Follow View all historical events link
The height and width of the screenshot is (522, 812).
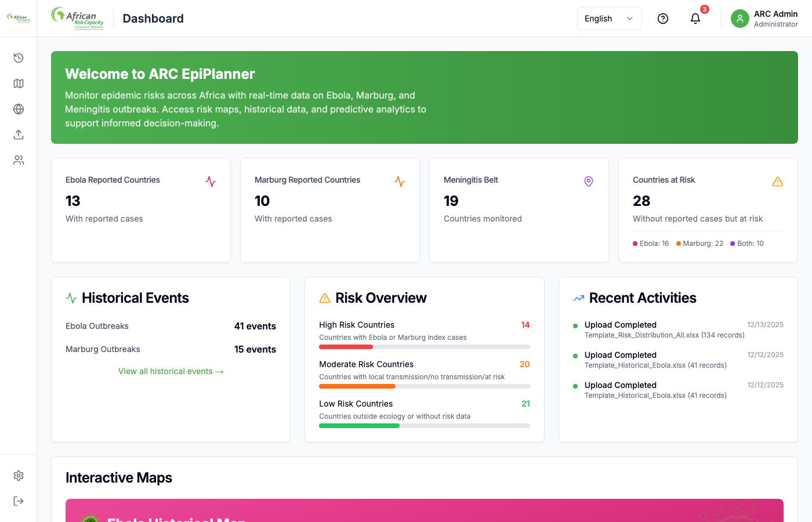[171, 371]
